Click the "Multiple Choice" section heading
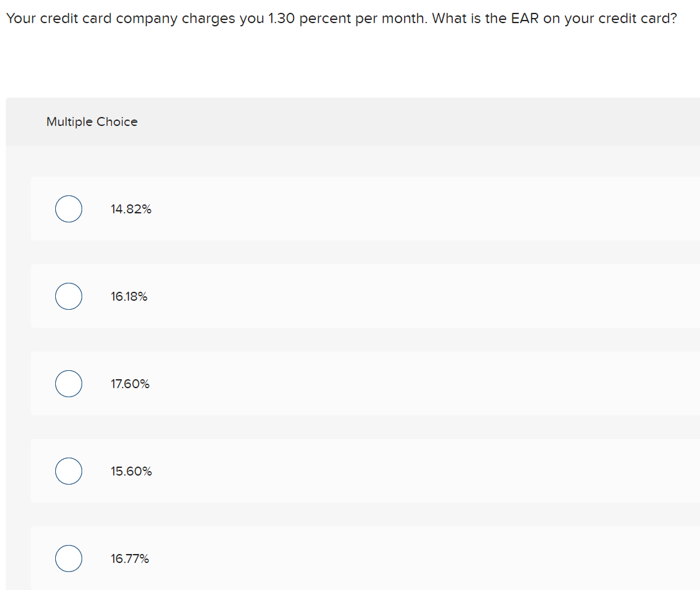Viewport: 700px width, 590px height. click(92, 122)
